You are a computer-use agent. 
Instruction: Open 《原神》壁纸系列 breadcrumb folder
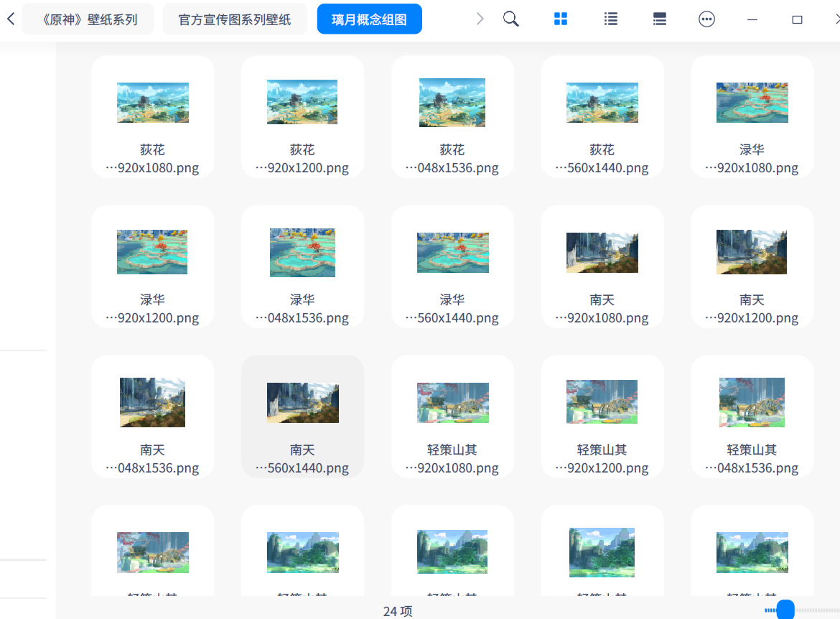click(x=88, y=19)
